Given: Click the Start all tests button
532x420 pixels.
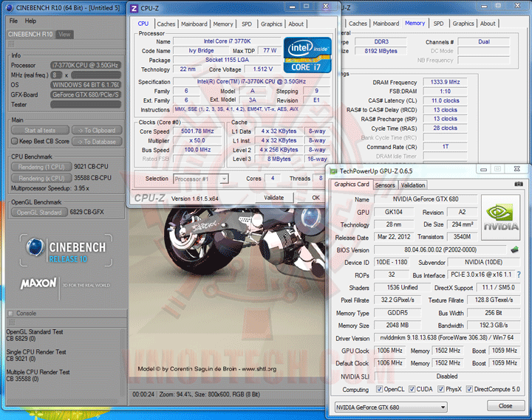Looking at the screenshot, I should pyautogui.click(x=40, y=130).
